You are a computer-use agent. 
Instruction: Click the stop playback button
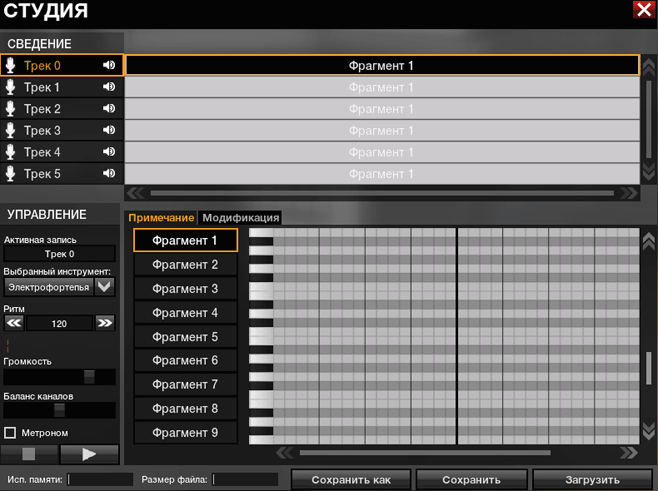click(x=29, y=454)
